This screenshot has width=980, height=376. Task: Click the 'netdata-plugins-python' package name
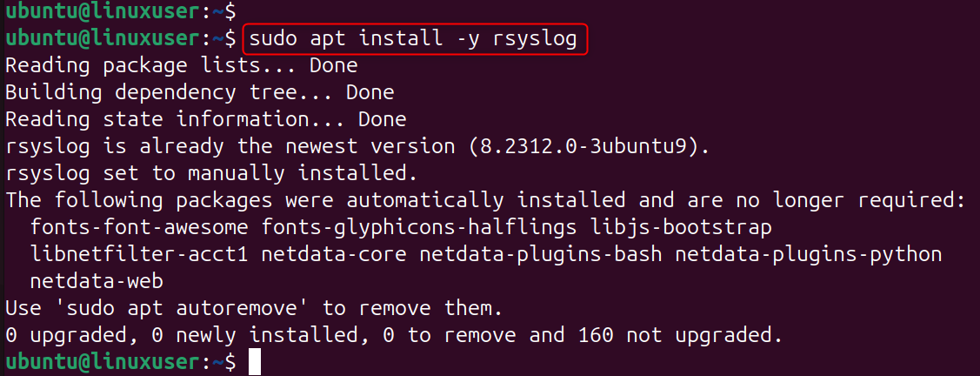pyautogui.click(x=809, y=254)
